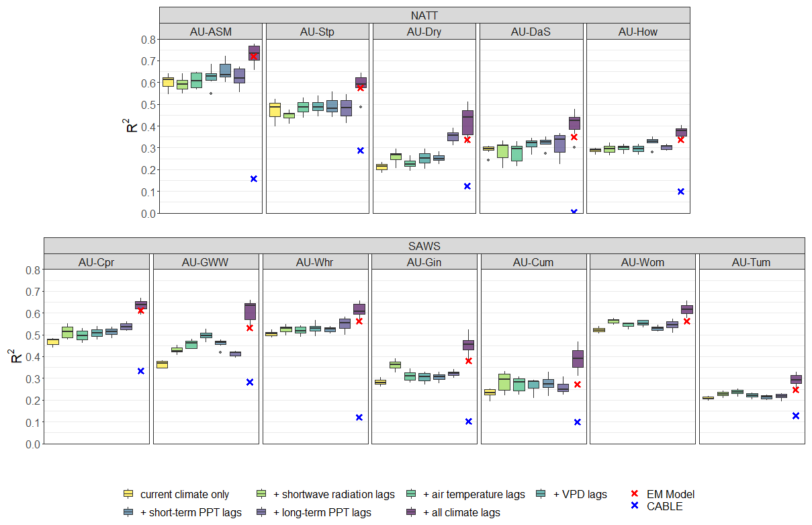812x525 pixels.
Task: Click the '+ long-term PPT lags' legend label
Action: pyautogui.click(x=322, y=512)
